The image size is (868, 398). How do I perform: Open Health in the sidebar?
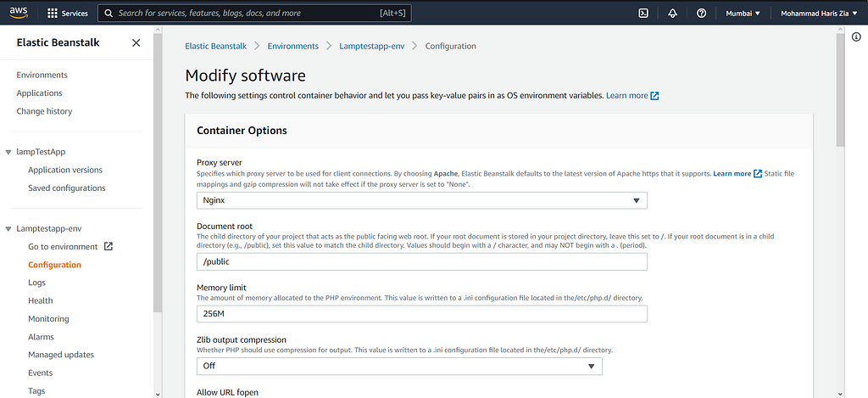41,300
